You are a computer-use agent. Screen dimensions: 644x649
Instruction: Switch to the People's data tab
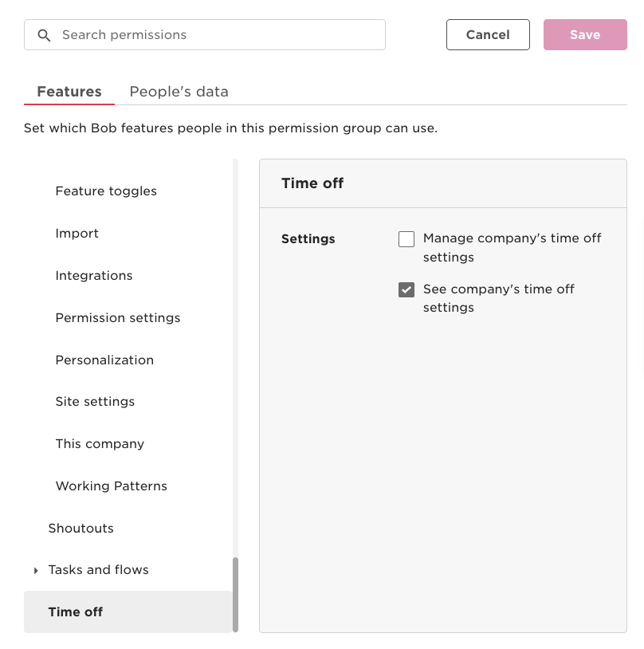click(x=179, y=92)
